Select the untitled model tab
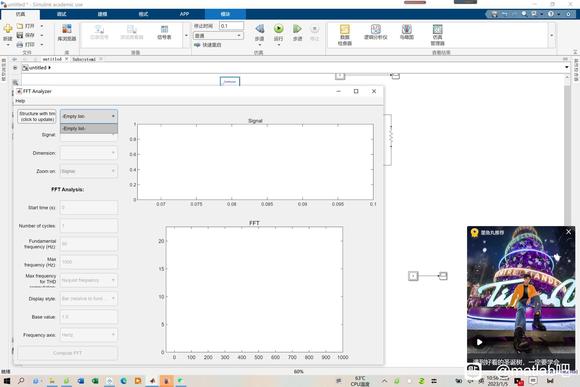580x387 pixels. coord(52,59)
